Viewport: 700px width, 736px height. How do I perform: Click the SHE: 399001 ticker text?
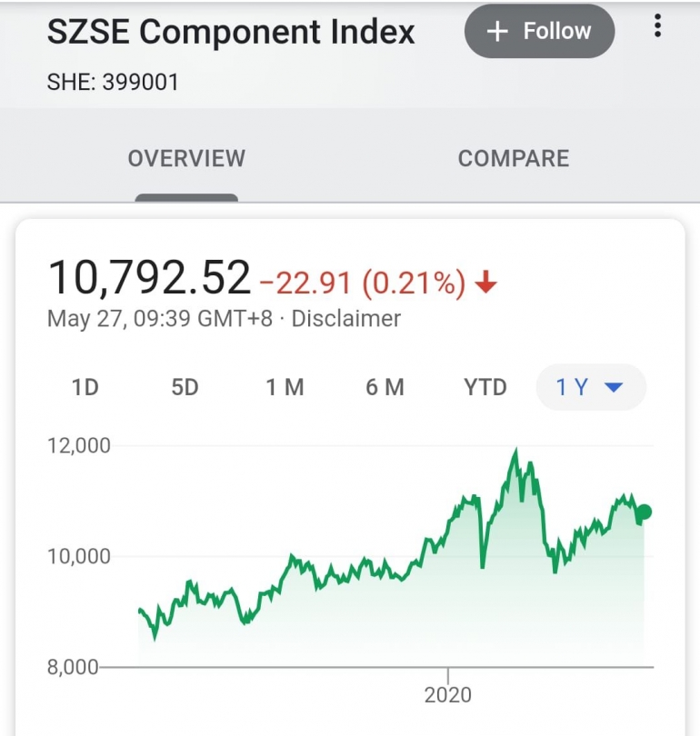(113, 83)
